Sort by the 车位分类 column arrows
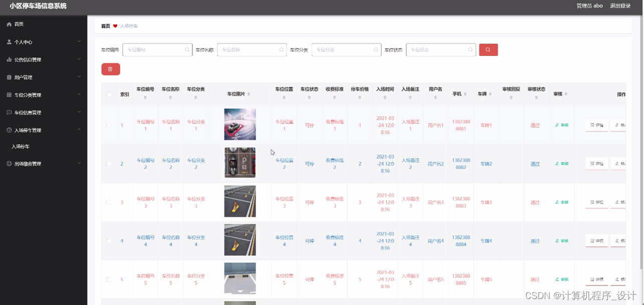 pos(196,98)
